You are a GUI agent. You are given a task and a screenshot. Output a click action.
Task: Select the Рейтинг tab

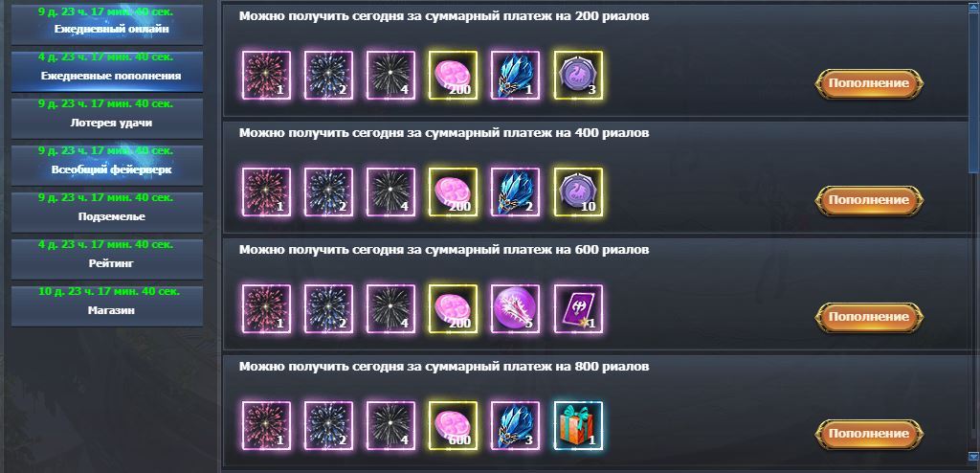107,259
